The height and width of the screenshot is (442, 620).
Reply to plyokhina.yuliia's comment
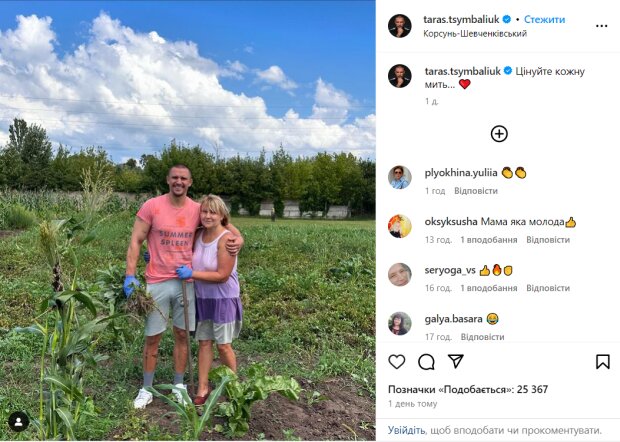point(476,191)
